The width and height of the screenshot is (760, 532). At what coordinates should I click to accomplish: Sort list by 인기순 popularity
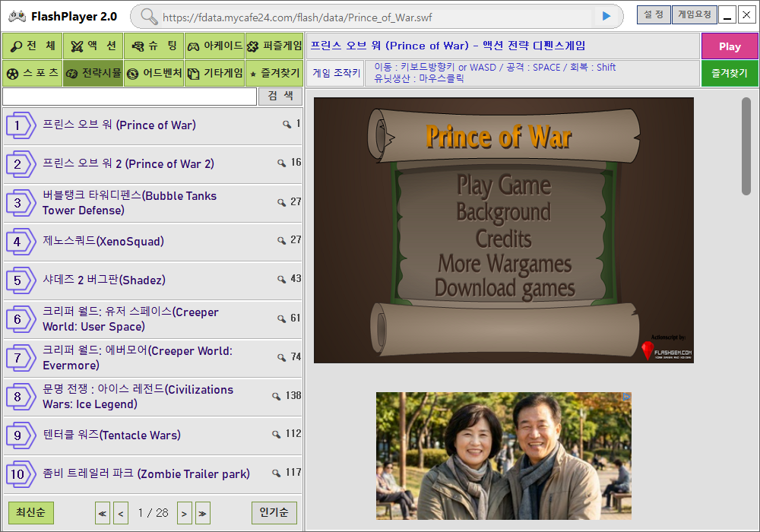pos(274,512)
